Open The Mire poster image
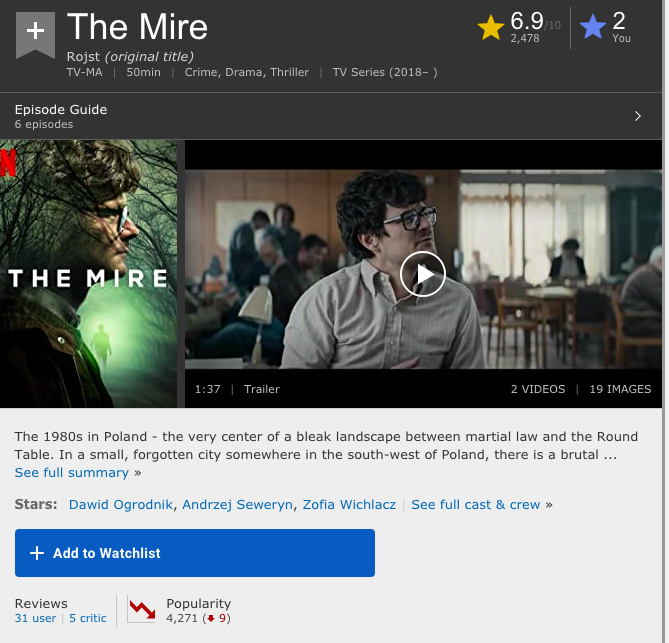This screenshot has width=669, height=643. (89, 273)
